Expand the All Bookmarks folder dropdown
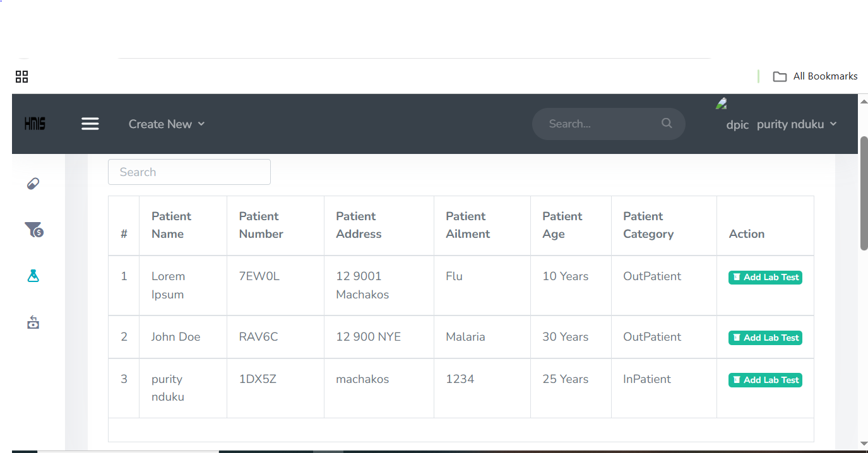This screenshot has height=453, width=868. [x=780, y=76]
